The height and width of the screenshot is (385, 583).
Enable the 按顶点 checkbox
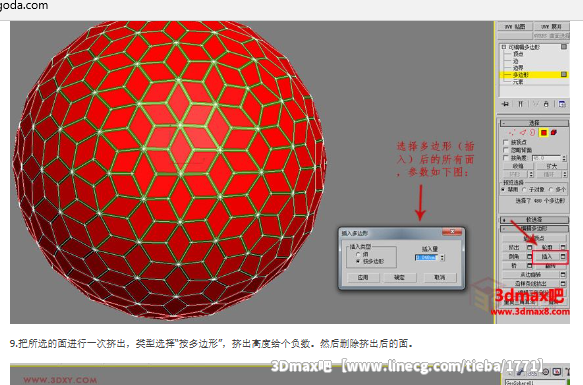505,142
